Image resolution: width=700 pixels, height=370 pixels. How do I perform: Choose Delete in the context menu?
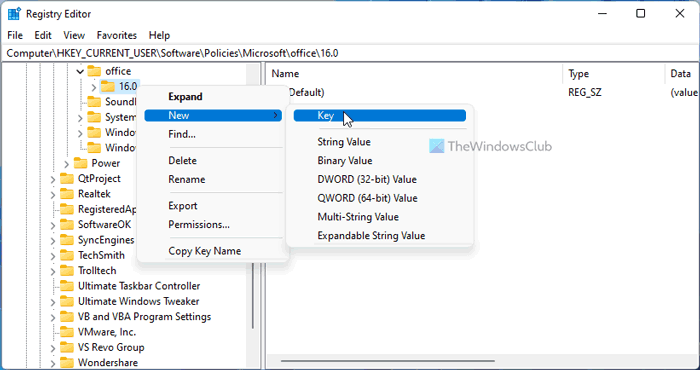click(x=213, y=161)
